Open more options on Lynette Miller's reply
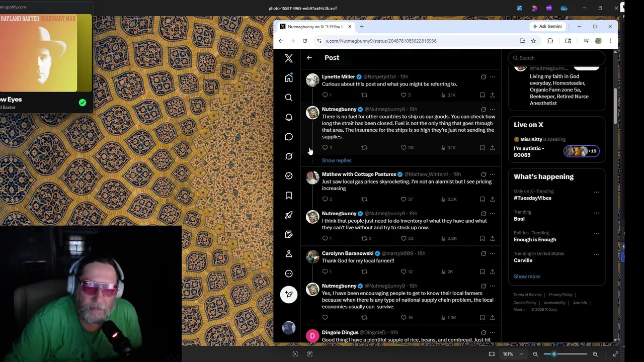 click(x=493, y=77)
